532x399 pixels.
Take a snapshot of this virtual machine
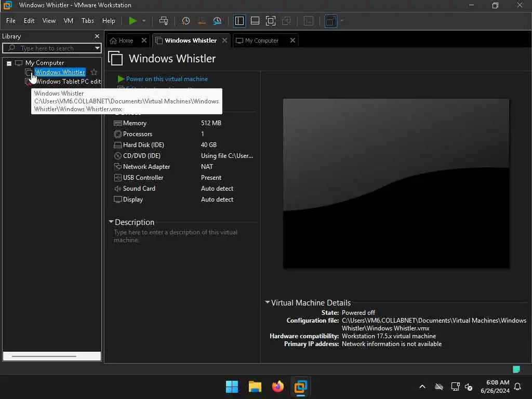(x=185, y=21)
